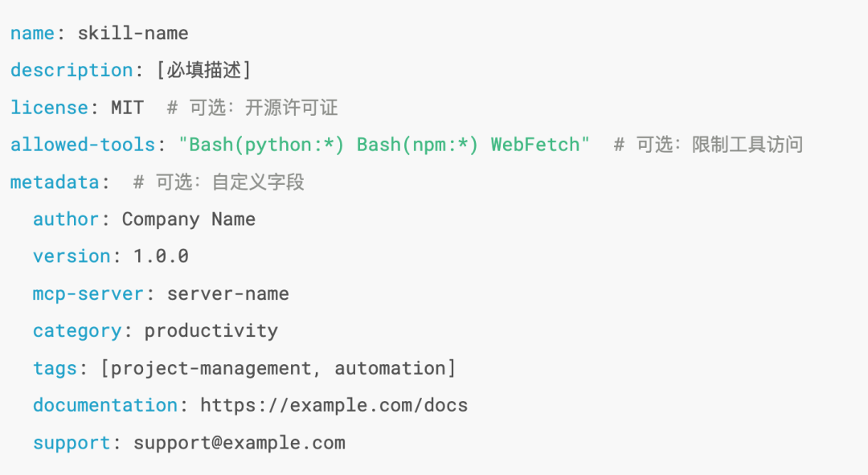Click the 'description' key
The height and width of the screenshot is (475, 868).
pos(72,71)
